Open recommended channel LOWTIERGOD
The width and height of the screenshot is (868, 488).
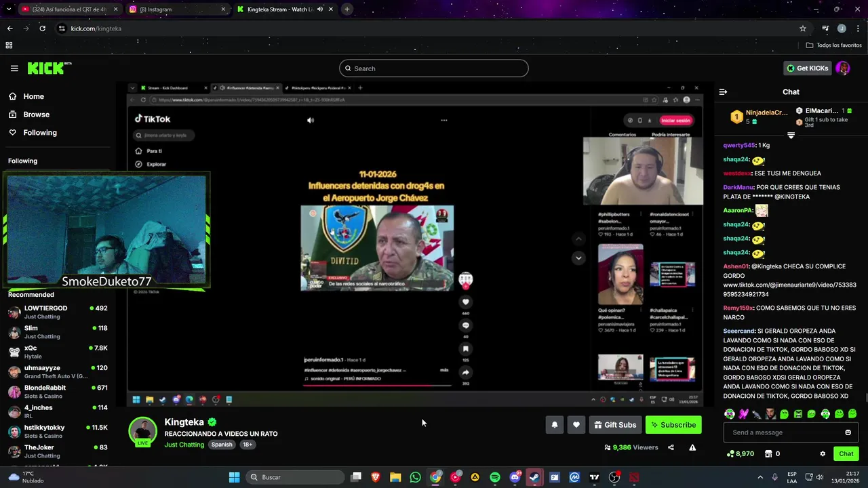(58, 312)
